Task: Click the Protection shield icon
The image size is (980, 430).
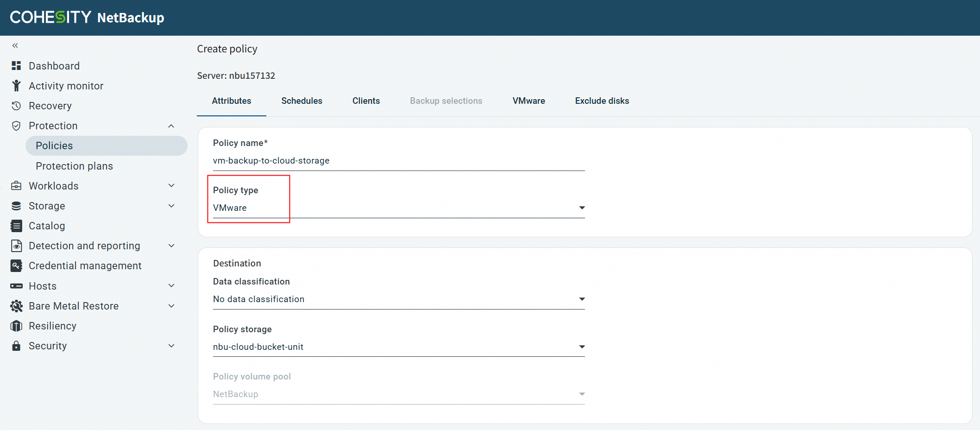Action: pos(16,126)
